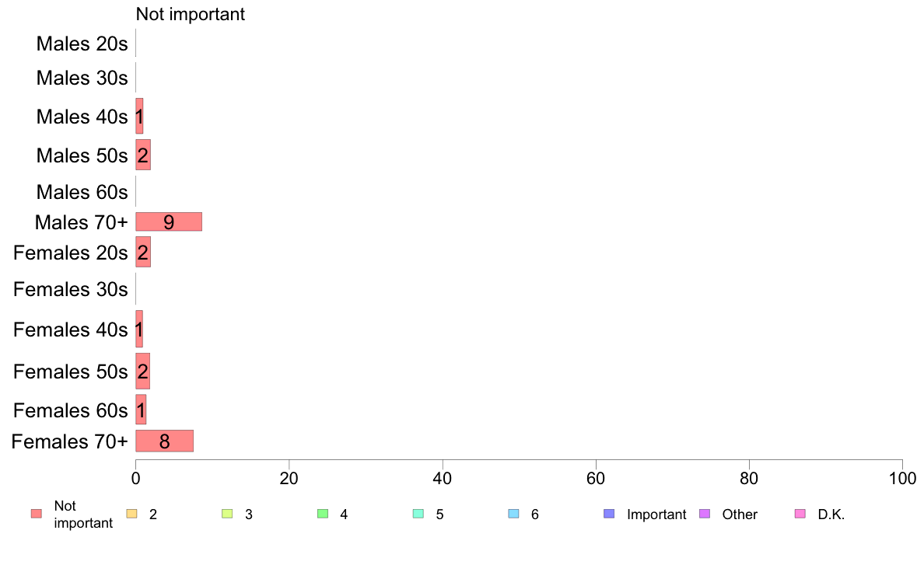This screenshot has height=572, width=924.
Task: Click the 'Not important' chart title
Action: pyautogui.click(x=191, y=14)
